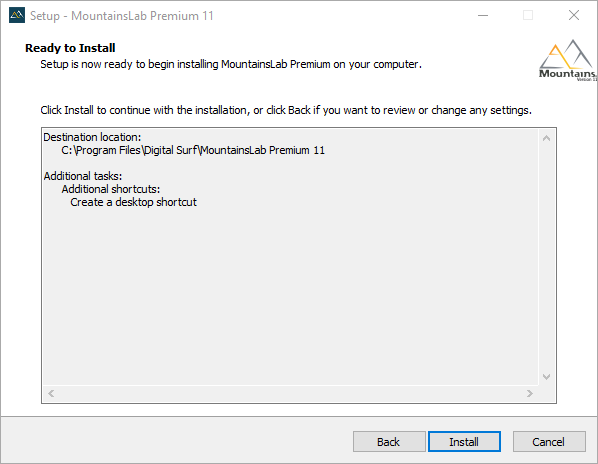The image size is (598, 464).
Task: Click the window title text 'Setup - MountainsLab Premium 11'
Action: click(122, 16)
